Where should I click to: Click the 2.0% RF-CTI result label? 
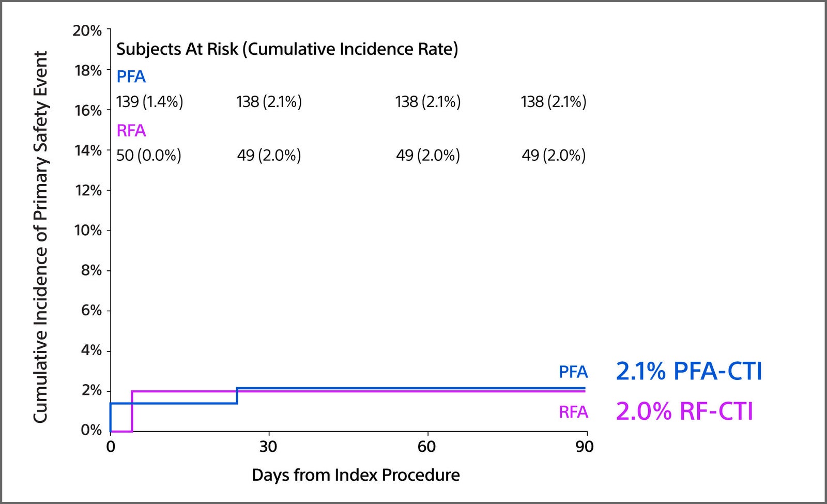pyautogui.click(x=684, y=411)
